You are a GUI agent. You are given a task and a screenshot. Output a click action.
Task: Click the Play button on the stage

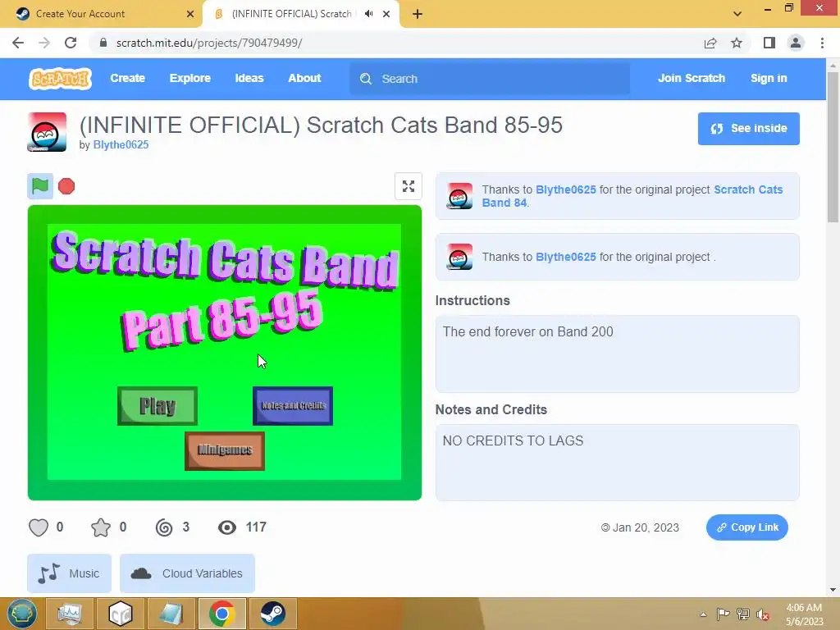(157, 406)
